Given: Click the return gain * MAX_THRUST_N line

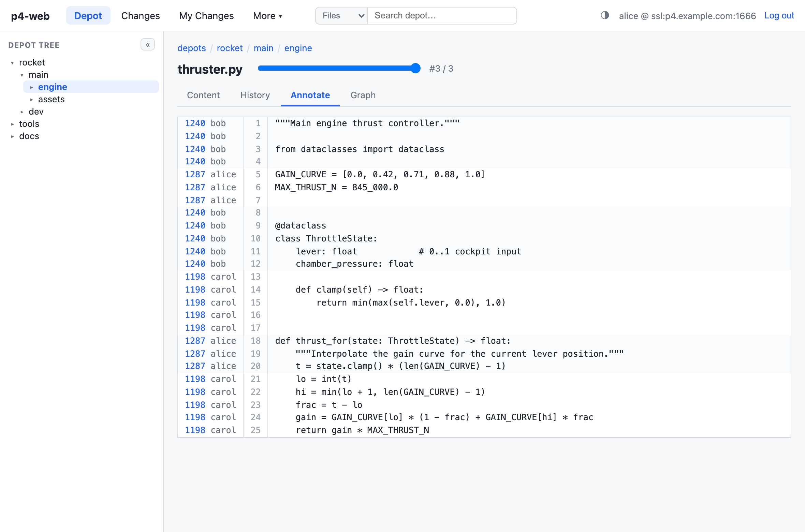Looking at the screenshot, I should [362, 430].
